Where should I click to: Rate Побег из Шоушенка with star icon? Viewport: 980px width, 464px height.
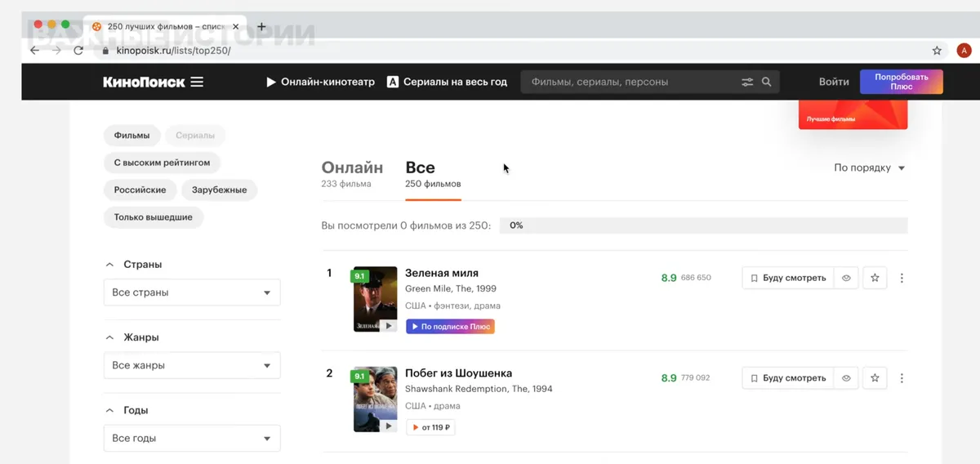click(x=875, y=378)
